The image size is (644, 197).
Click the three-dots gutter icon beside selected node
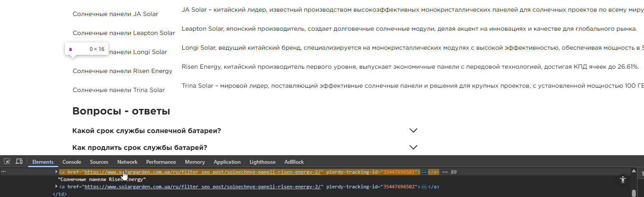[3, 172]
